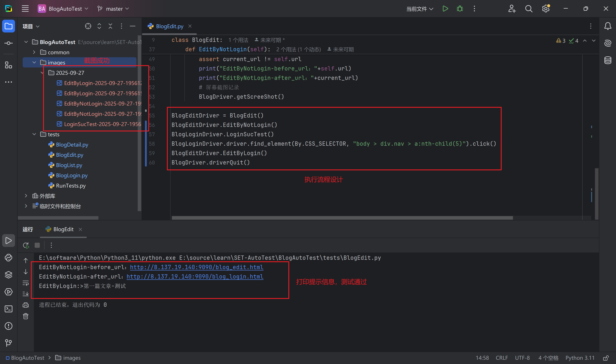Collapse the tests folder
The width and height of the screenshot is (616, 364).
[x=34, y=134]
